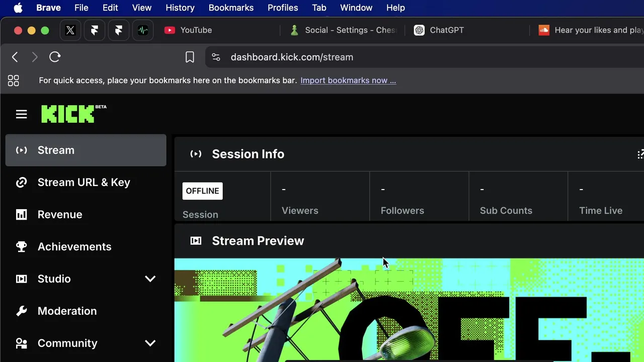Open the Profiles menu

(x=283, y=8)
